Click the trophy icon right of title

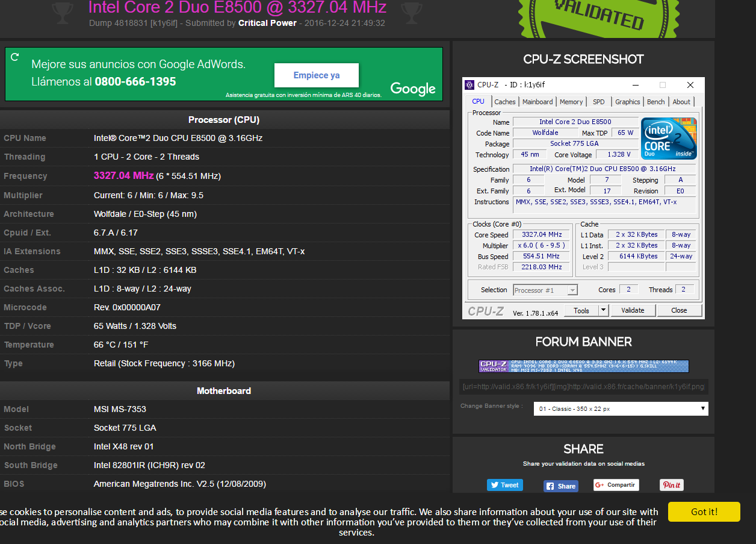tap(411, 11)
